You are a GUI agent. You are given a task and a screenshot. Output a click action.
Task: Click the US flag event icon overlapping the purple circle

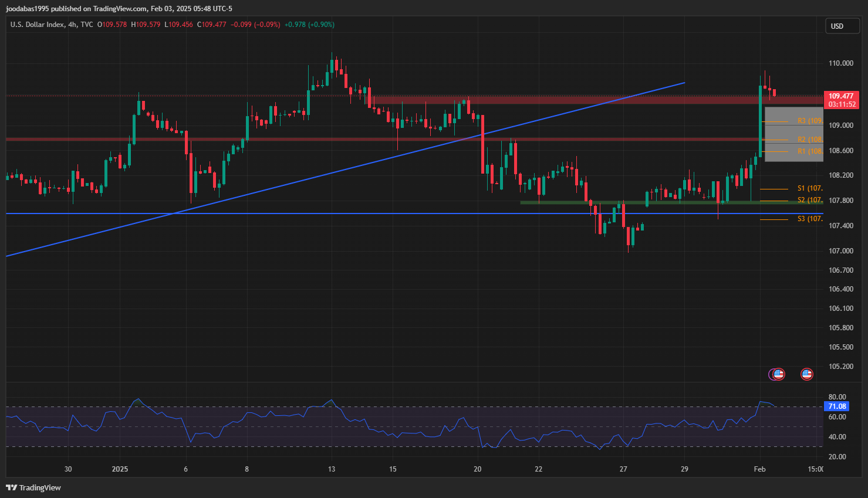(x=778, y=374)
